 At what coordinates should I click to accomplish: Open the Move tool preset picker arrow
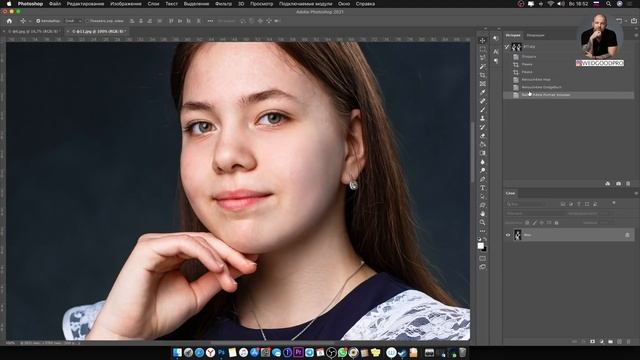[29, 21]
